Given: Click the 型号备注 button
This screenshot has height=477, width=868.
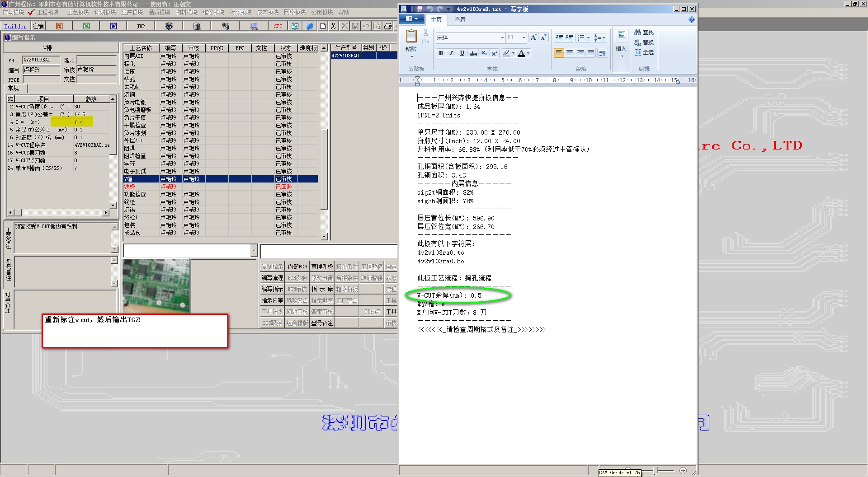Looking at the screenshot, I should point(322,323).
